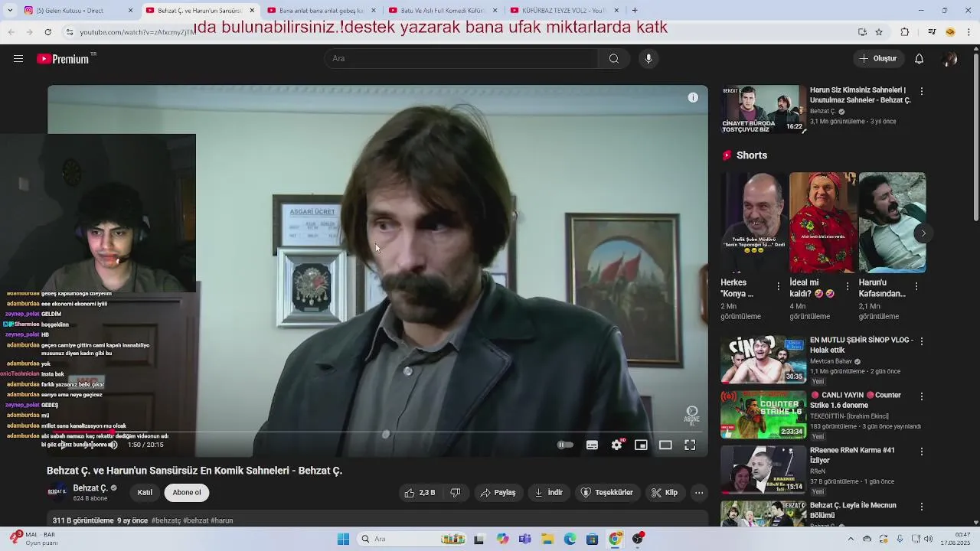Click the Oluştur create button
Viewport: 980px width, 551px height.
click(877, 59)
